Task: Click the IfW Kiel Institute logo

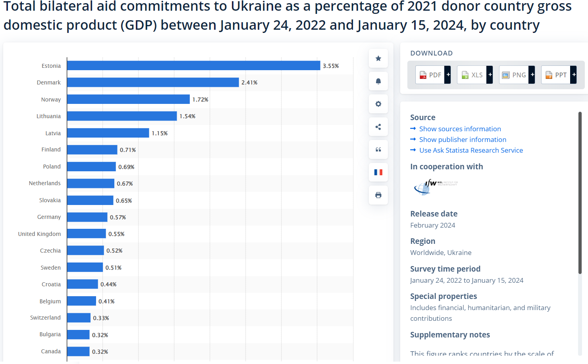Action: pyautogui.click(x=436, y=187)
